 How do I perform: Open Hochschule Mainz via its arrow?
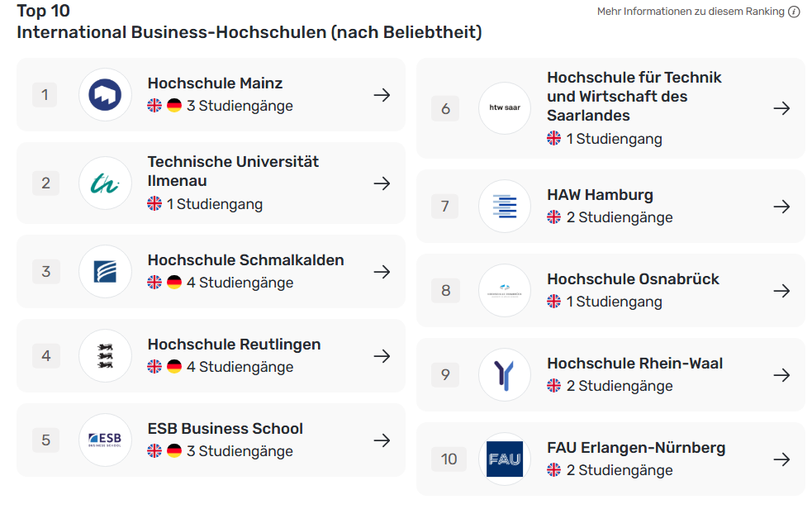click(x=382, y=95)
